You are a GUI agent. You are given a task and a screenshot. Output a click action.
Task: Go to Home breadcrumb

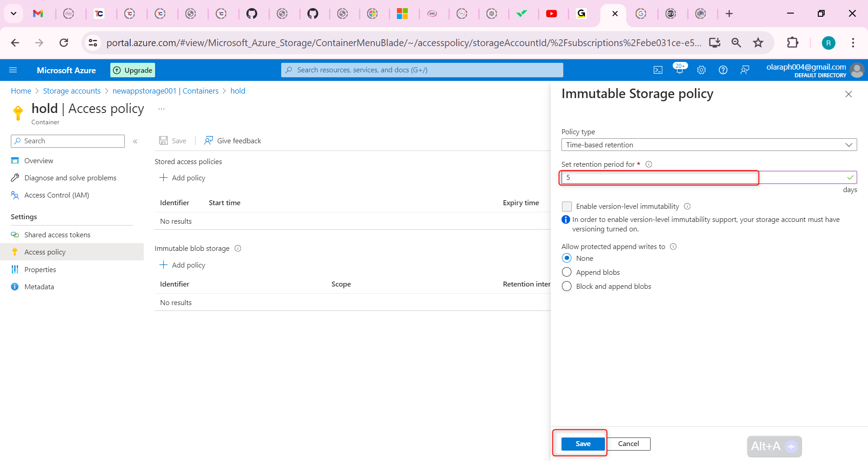coord(21,91)
